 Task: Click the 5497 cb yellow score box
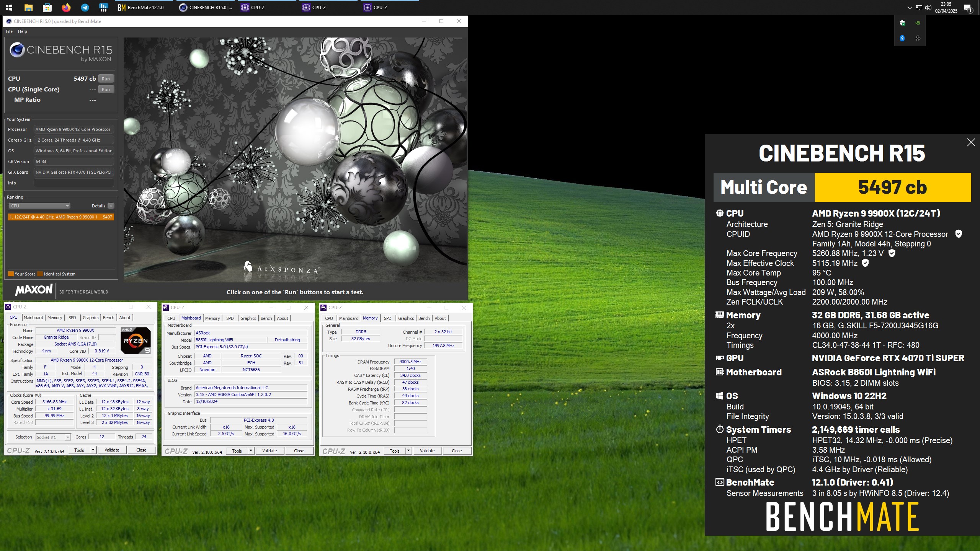893,187
